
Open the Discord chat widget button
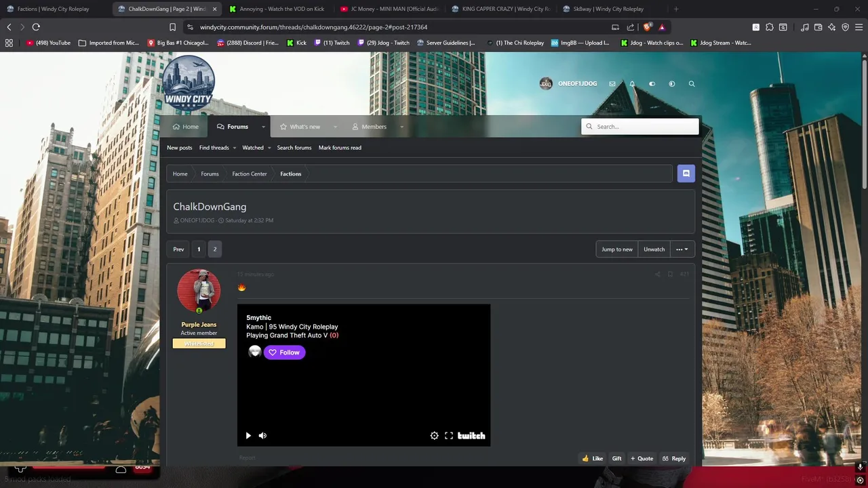(686, 174)
